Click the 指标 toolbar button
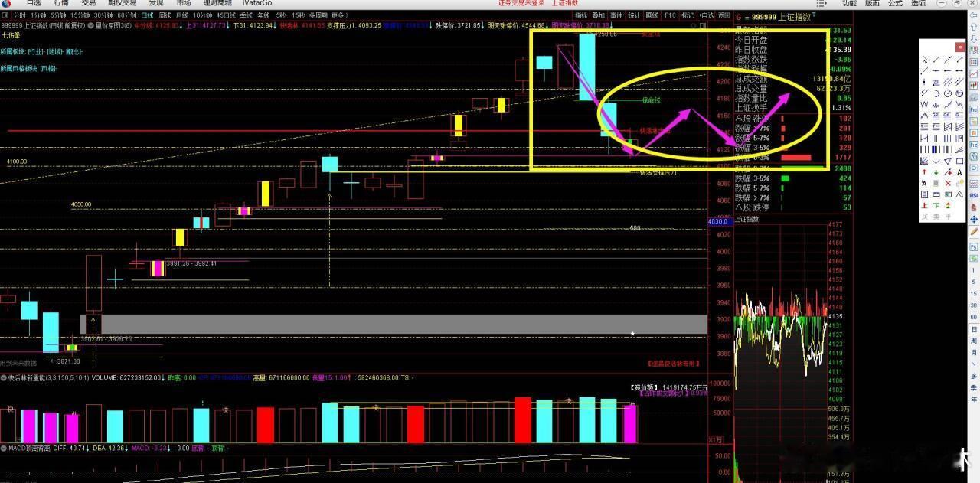This screenshot has width=980, height=483. 581,15
